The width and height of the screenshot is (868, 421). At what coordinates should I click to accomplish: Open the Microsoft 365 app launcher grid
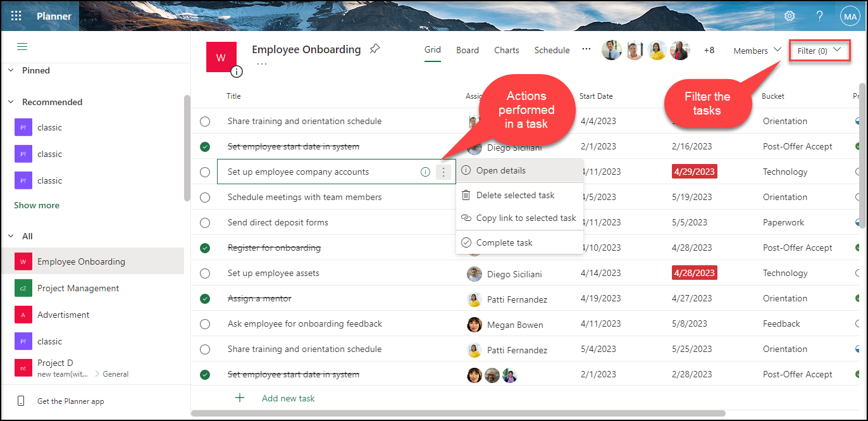(16, 16)
